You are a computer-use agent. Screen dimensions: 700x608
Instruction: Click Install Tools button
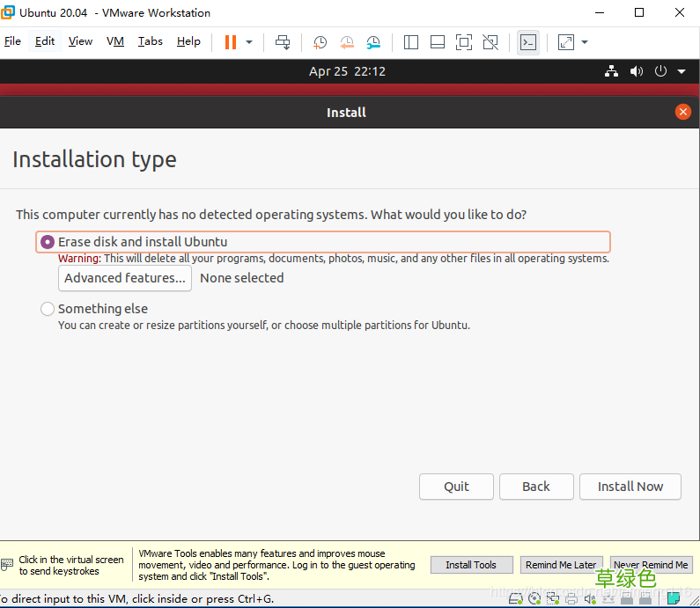click(x=471, y=565)
